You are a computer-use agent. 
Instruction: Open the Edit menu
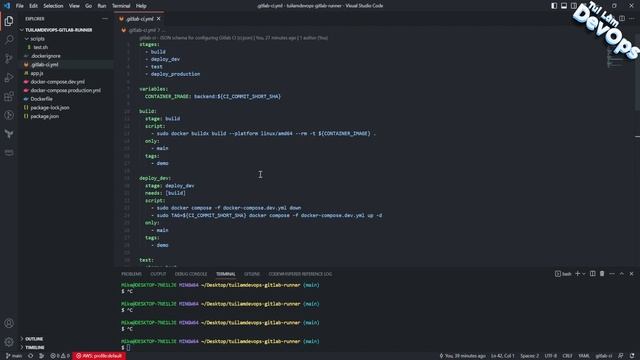coord(33,6)
